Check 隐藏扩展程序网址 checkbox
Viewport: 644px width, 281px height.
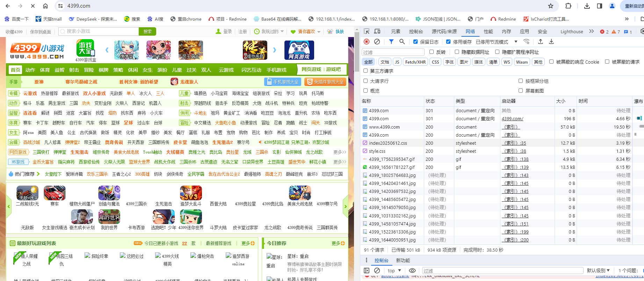[x=497, y=52]
